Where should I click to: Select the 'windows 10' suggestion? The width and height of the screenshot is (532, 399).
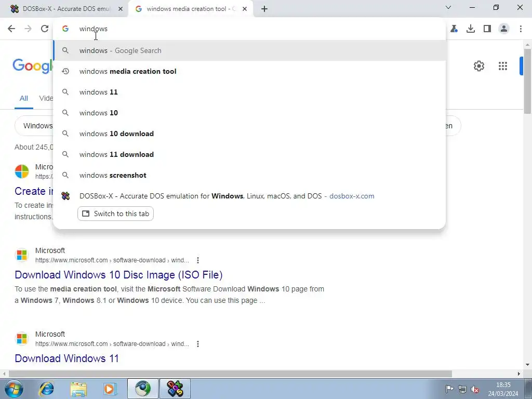(249, 113)
